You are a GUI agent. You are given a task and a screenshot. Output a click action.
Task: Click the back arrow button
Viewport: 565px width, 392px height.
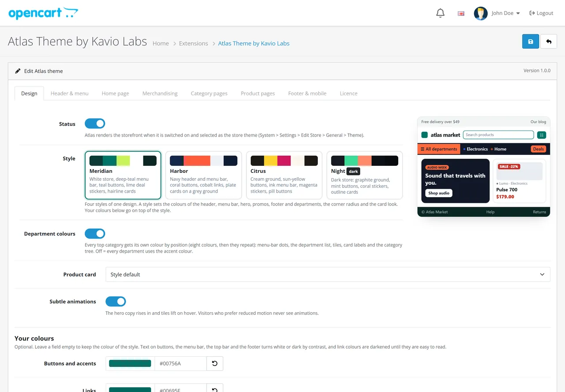549,41
